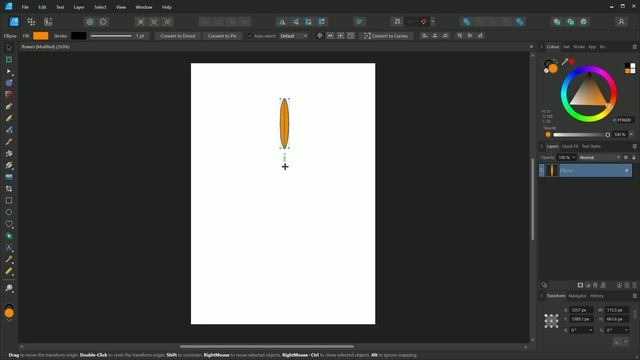Select the Rectangle tool
The width and height of the screenshot is (640, 360).
tap(9, 200)
